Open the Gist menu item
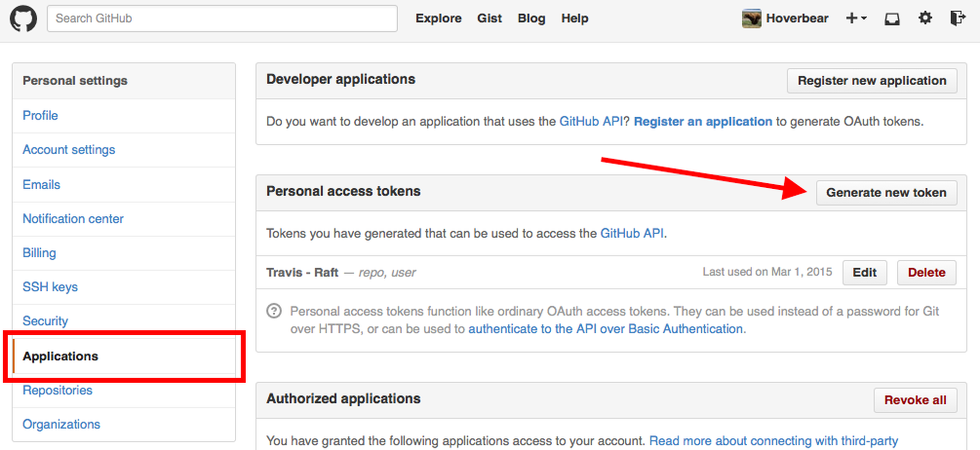 pos(489,18)
